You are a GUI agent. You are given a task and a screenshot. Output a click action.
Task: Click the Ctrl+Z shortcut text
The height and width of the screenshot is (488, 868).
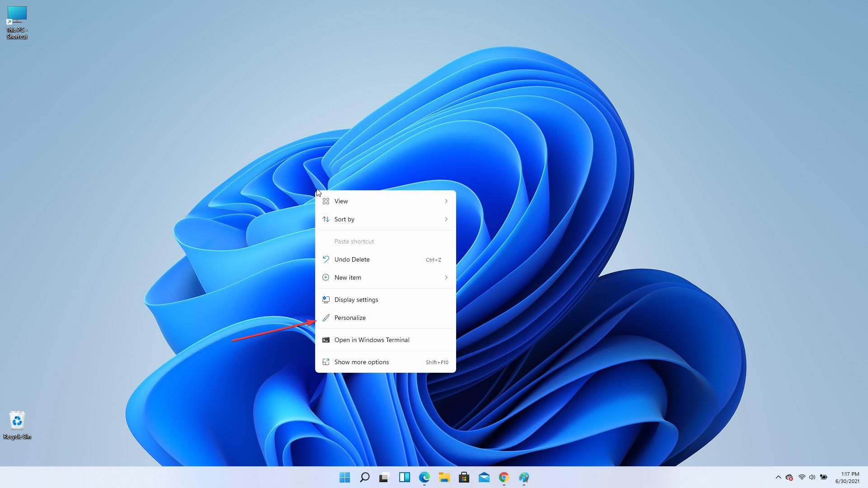(x=433, y=260)
